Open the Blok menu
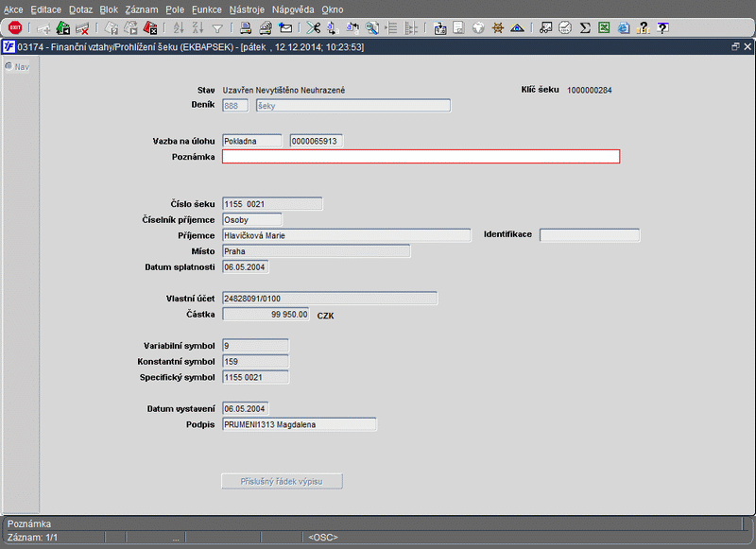This screenshot has height=549, width=756. point(109,9)
